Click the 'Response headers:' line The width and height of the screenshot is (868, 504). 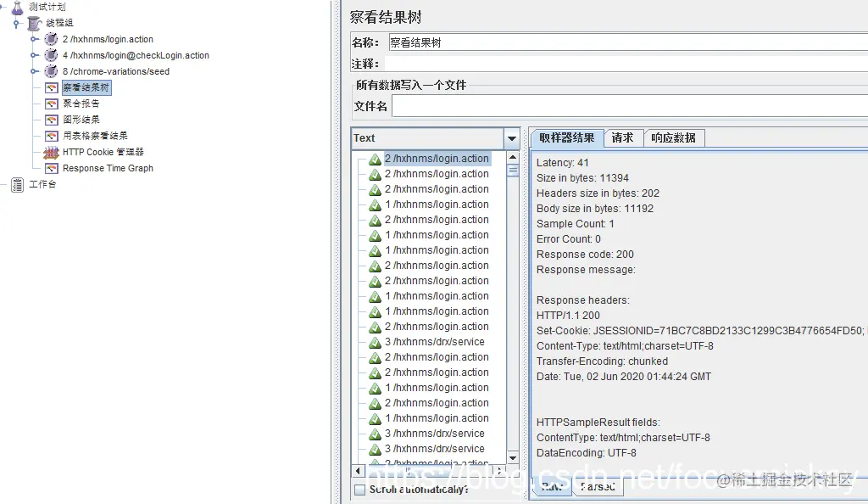point(583,300)
